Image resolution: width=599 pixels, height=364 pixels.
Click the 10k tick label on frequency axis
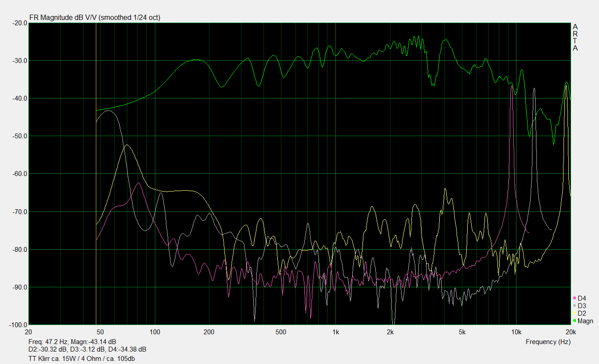pos(516,332)
